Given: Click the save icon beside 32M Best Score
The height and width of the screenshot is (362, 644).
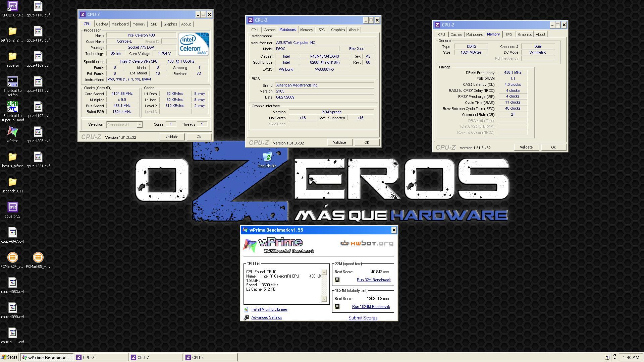Looking at the screenshot, I should 337,280.
